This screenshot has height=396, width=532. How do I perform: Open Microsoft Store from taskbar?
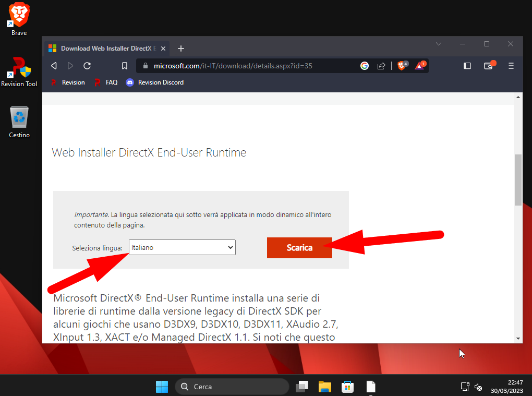coord(347,387)
